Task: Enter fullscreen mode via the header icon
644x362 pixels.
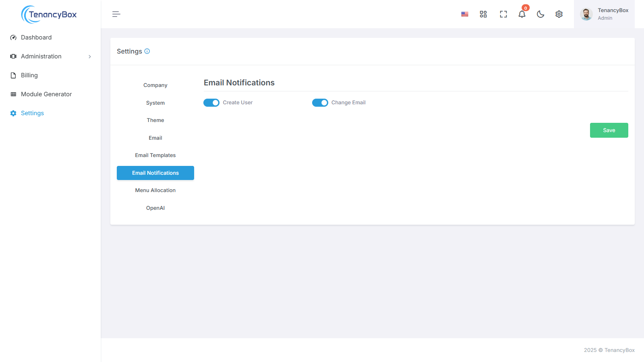Action: click(x=503, y=14)
